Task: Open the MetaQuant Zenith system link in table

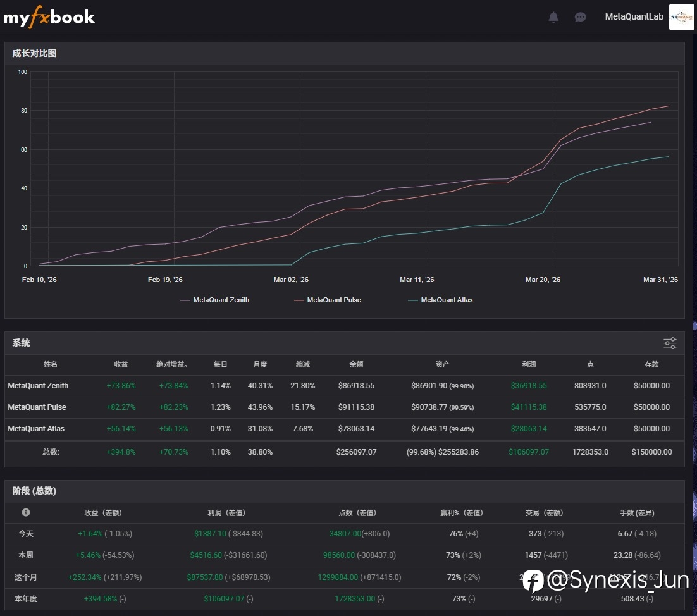Action: [x=38, y=385]
